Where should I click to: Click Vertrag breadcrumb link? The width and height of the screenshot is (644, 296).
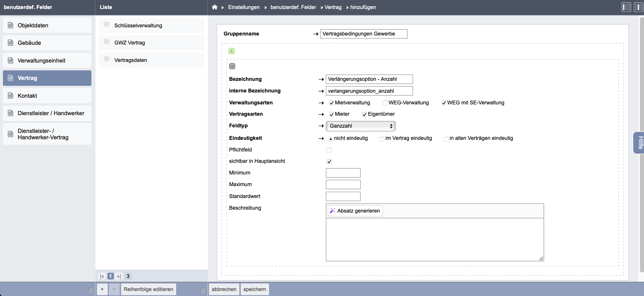[333, 7]
